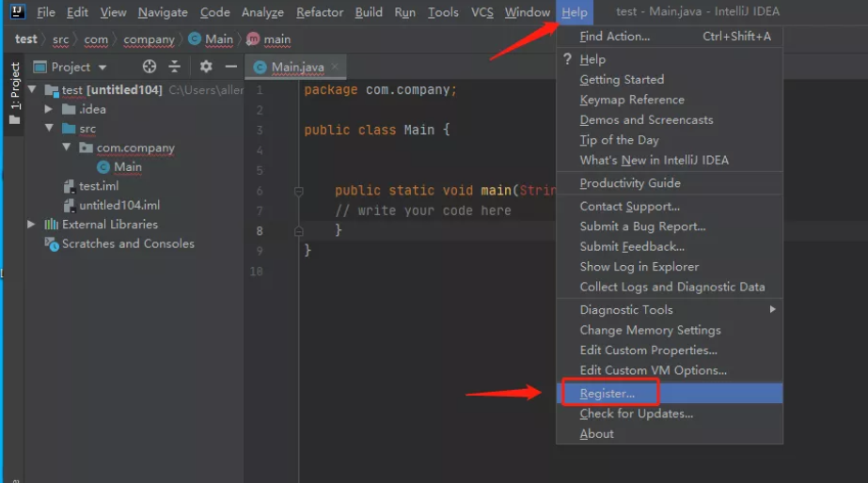Click the Project view window icon

pyautogui.click(x=39, y=67)
